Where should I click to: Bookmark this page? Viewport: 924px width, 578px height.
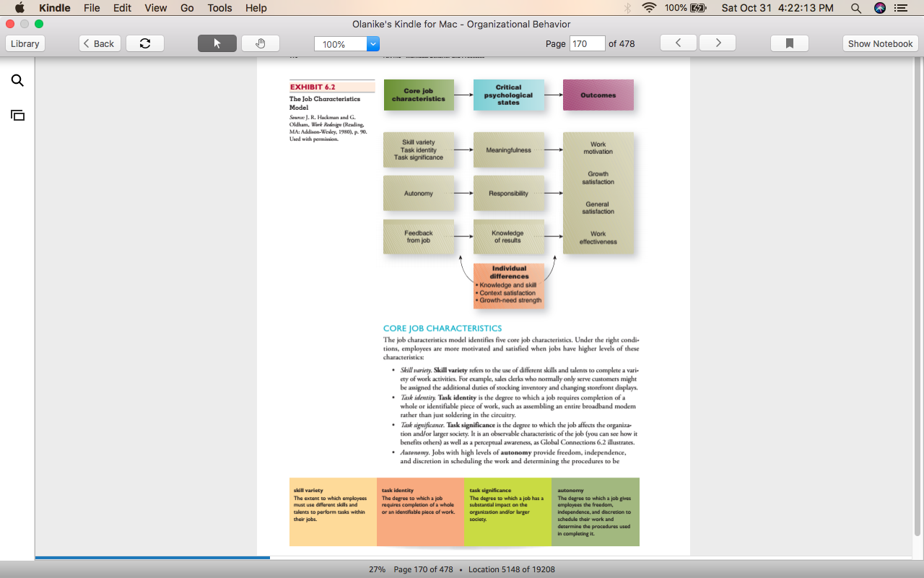click(790, 43)
